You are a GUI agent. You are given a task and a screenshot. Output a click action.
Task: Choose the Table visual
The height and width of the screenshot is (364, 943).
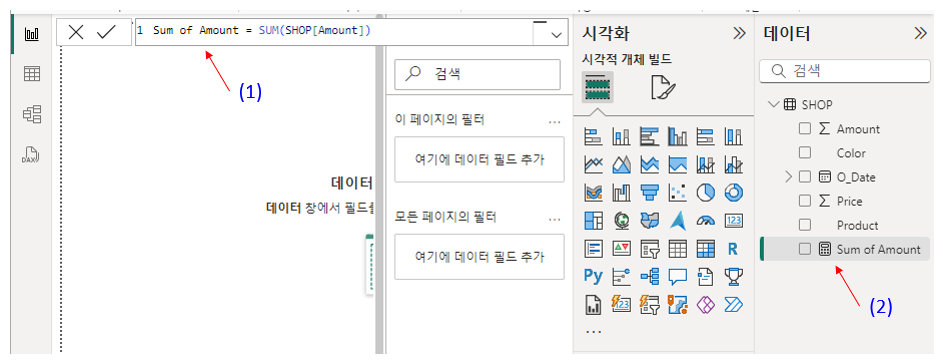(678, 248)
